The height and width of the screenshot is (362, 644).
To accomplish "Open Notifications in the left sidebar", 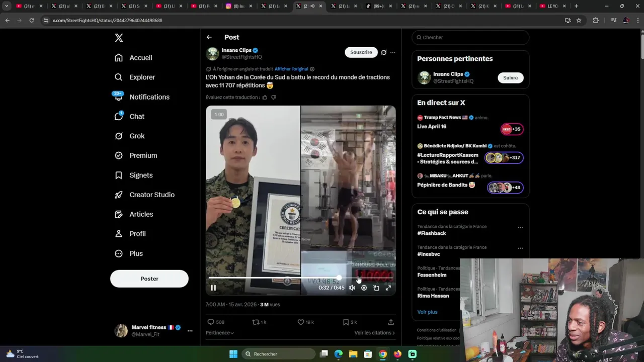I will point(142,97).
